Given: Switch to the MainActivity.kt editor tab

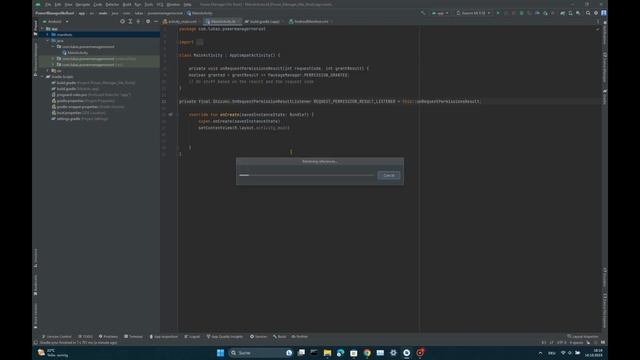Looking at the screenshot, I should tap(222, 21).
